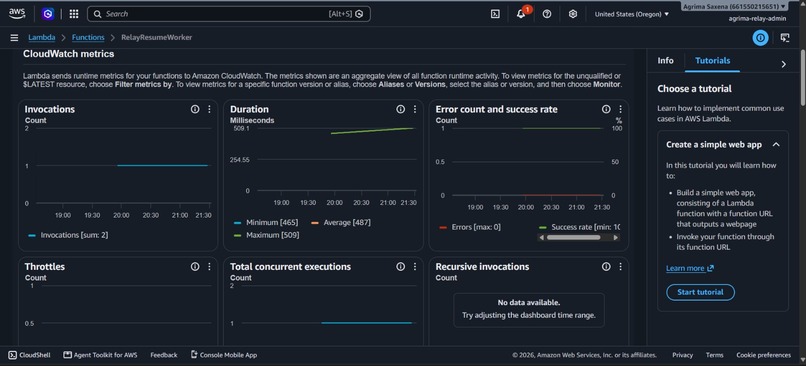Open the Agrima Saxena account dropdown
Image resolution: width=806 pixels, height=366 pixels.
tap(734, 6)
